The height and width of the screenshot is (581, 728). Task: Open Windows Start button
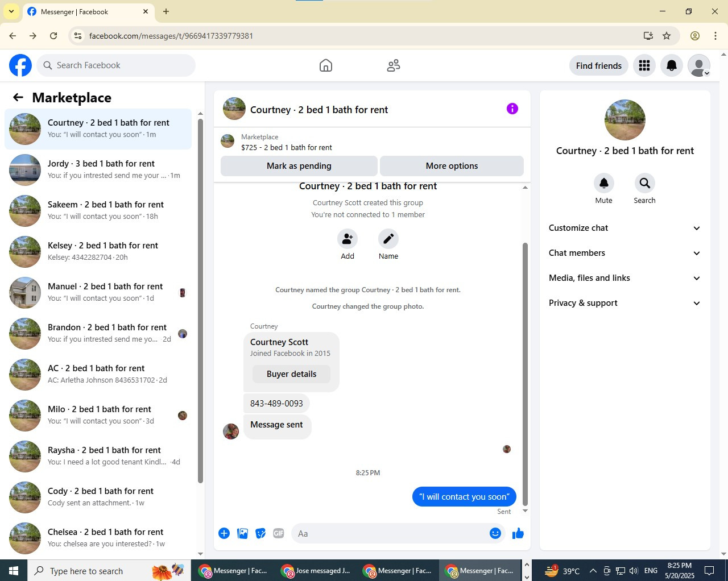point(14,570)
